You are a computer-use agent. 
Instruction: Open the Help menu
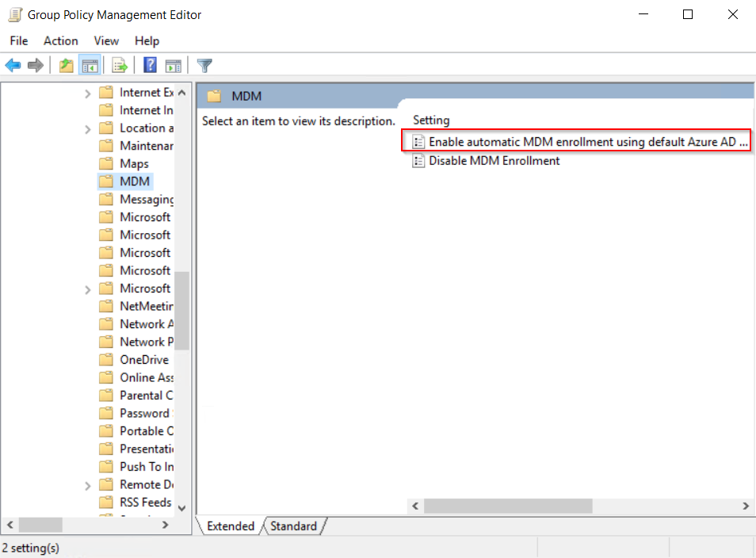click(147, 41)
